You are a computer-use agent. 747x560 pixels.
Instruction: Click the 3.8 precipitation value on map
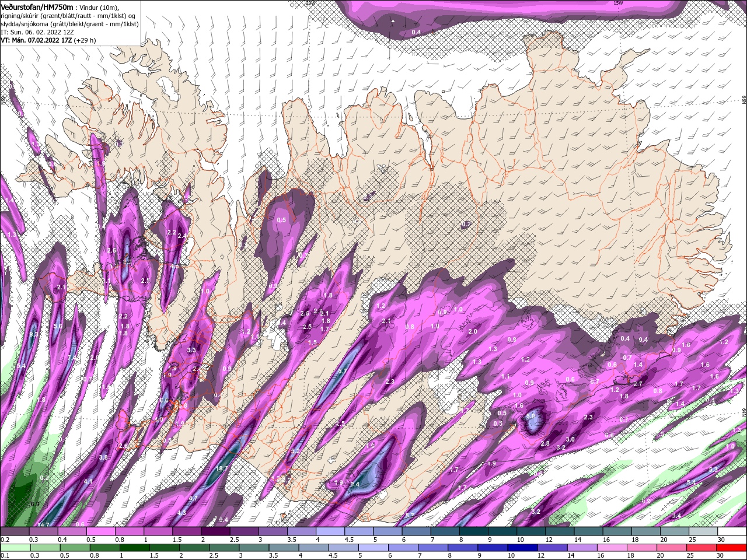(103, 458)
